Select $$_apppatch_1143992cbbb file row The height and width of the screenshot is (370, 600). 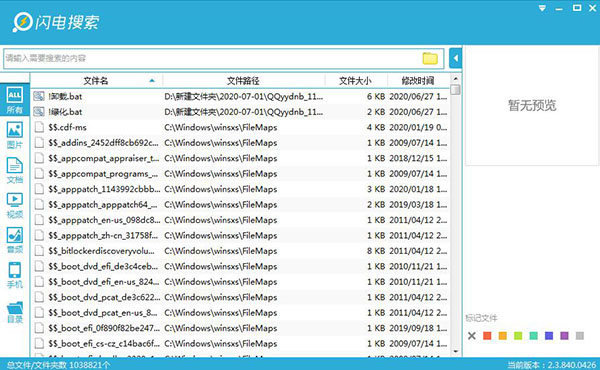[x=240, y=189]
